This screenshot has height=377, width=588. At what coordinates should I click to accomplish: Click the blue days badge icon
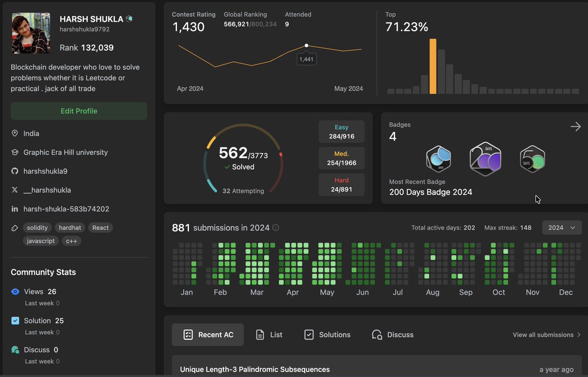coord(438,158)
